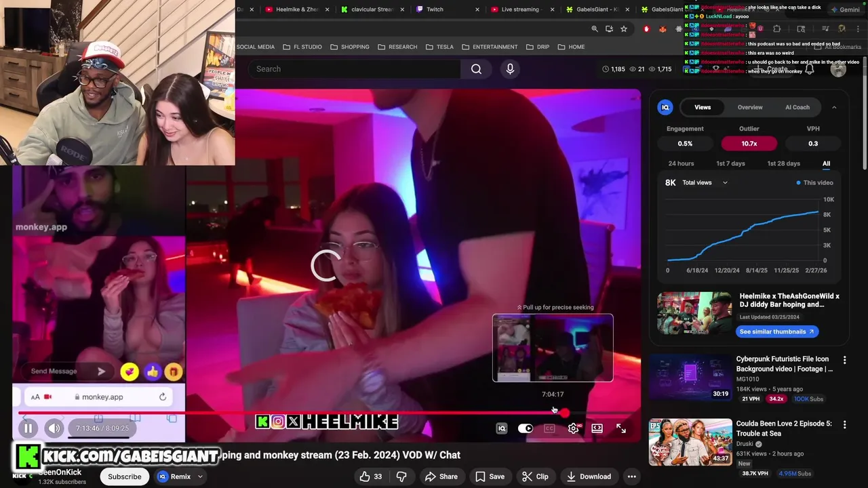The image size is (868, 488).
Task: Open the red extension icon in Chrome toolbar
Action: tap(646, 28)
